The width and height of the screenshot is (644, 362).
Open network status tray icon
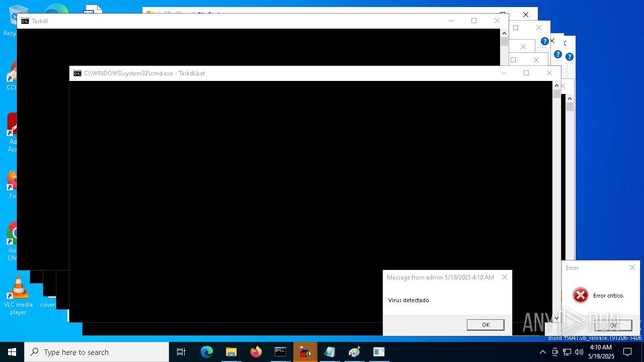pyautogui.click(x=567, y=352)
